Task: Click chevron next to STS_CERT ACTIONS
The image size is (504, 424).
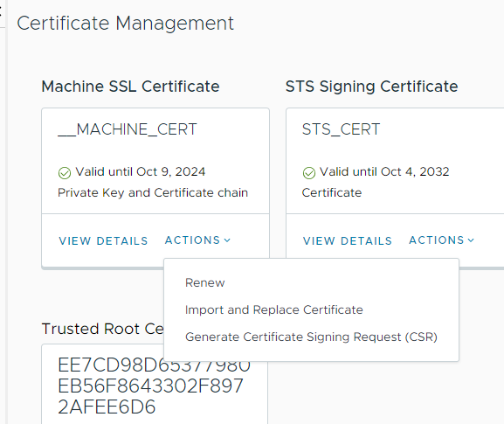Action: pyautogui.click(x=471, y=240)
